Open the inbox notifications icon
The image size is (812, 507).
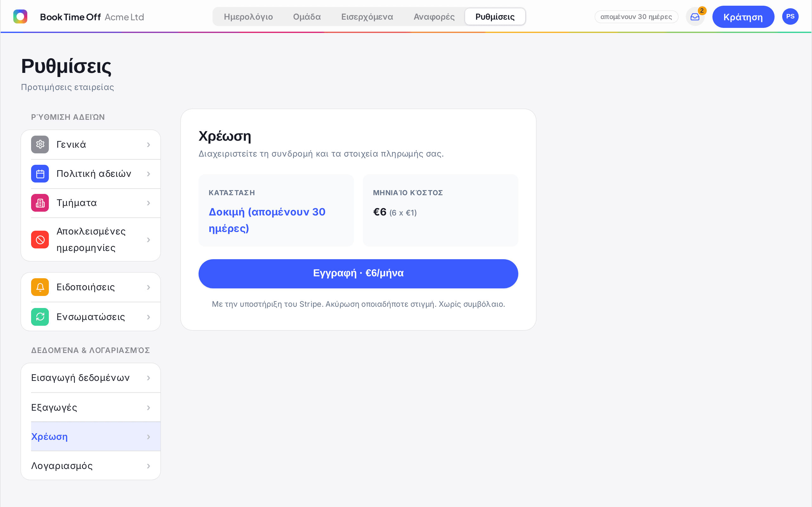click(695, 17)
